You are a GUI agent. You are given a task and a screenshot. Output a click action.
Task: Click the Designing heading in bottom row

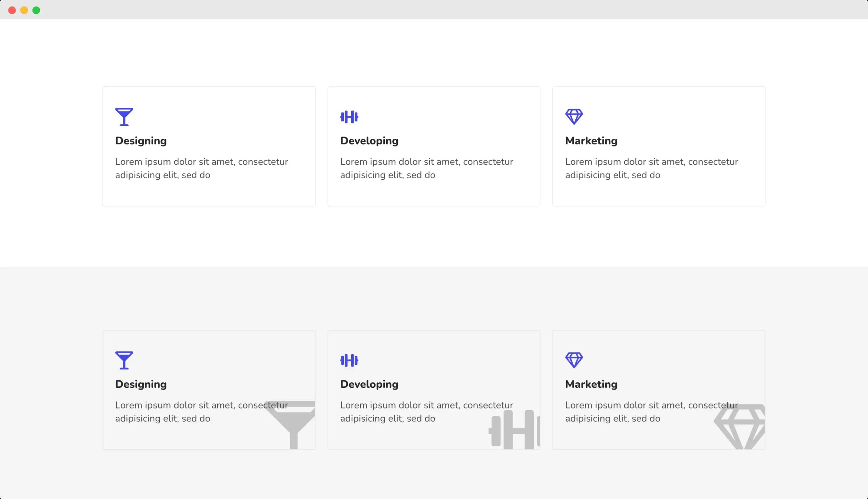click(x=140, y=384)
